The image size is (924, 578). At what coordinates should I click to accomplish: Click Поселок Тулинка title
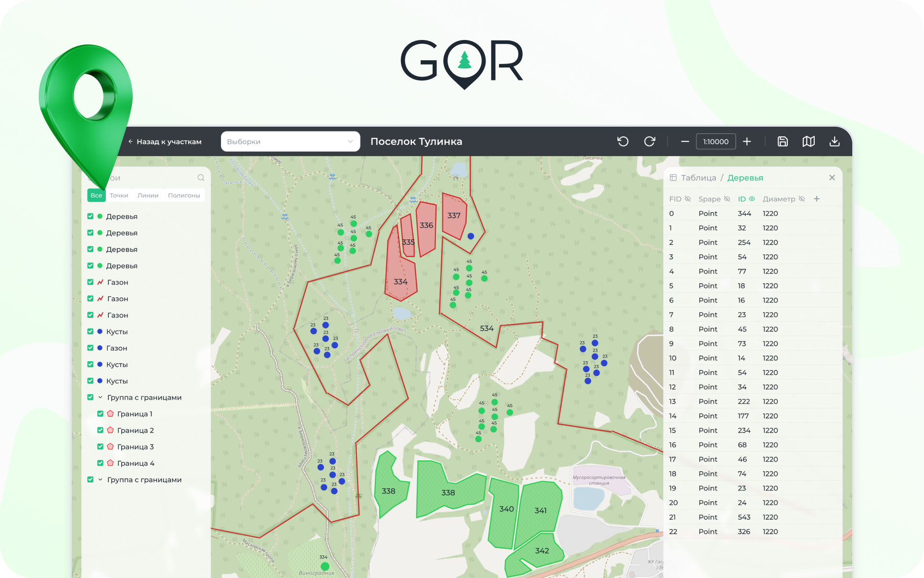click(x=416, y=142)
